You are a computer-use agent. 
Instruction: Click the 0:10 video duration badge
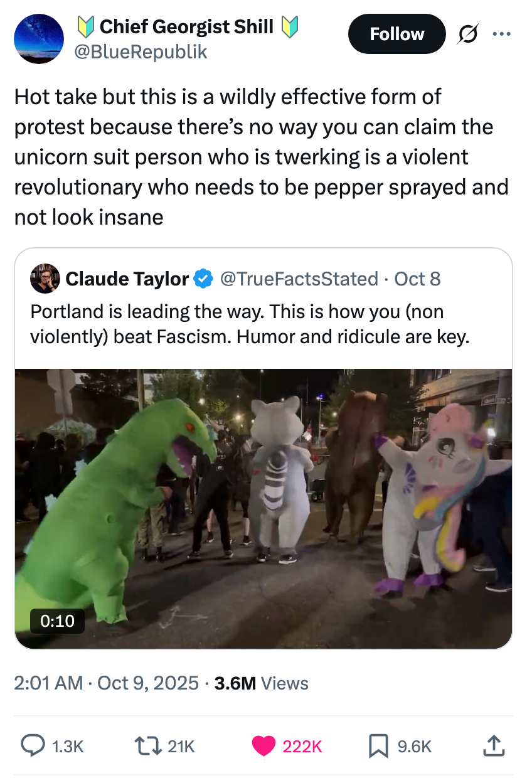(57, 621)
